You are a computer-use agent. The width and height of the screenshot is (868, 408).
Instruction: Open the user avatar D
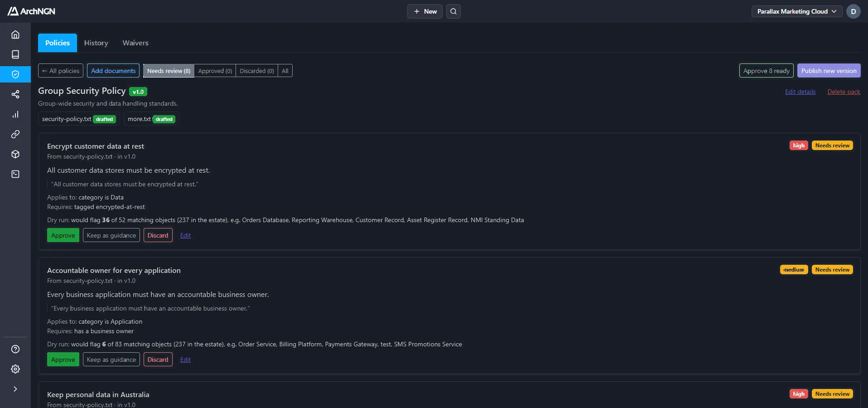pos(854,11)
